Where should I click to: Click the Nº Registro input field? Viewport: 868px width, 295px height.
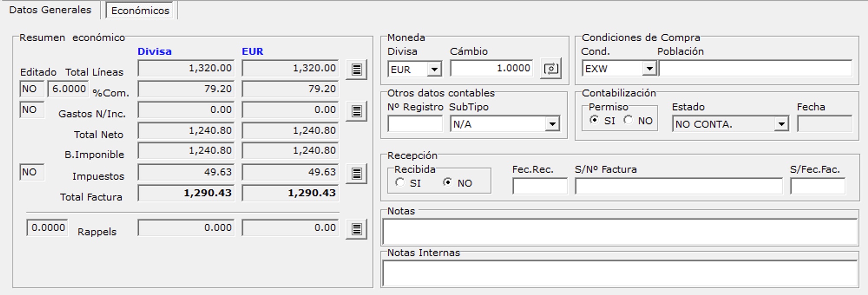pyautogui.click(x=415, y=125)
